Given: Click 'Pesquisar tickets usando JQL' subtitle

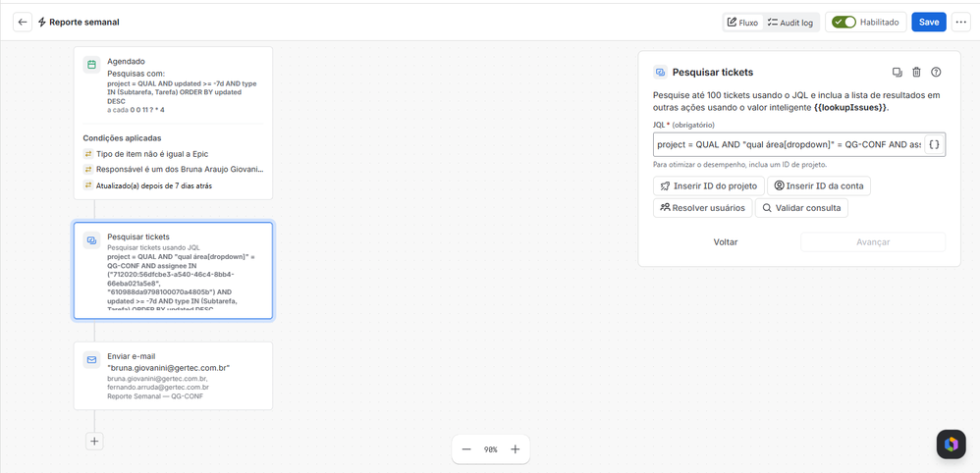Looking at the screenshot, I should 153,248.
